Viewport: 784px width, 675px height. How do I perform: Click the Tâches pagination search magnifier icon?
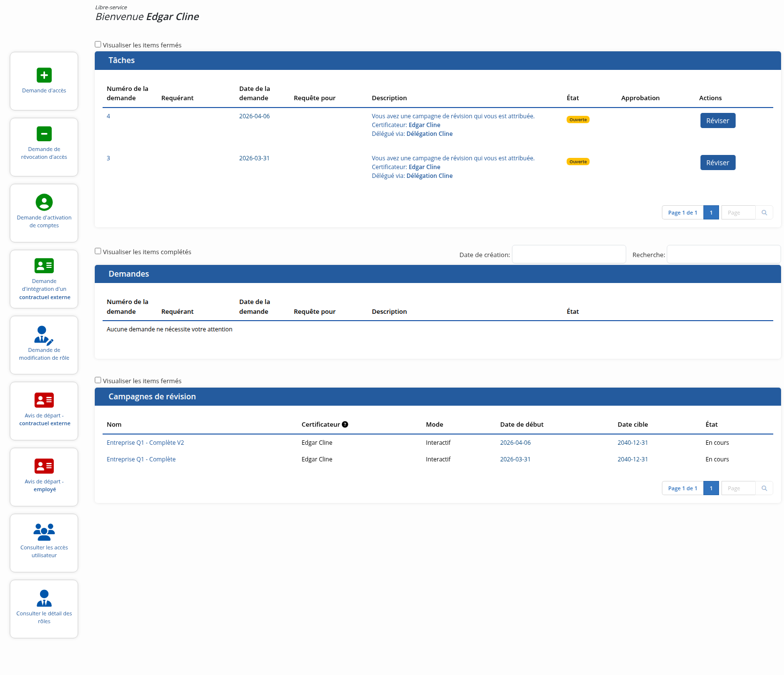coord(764,213)
